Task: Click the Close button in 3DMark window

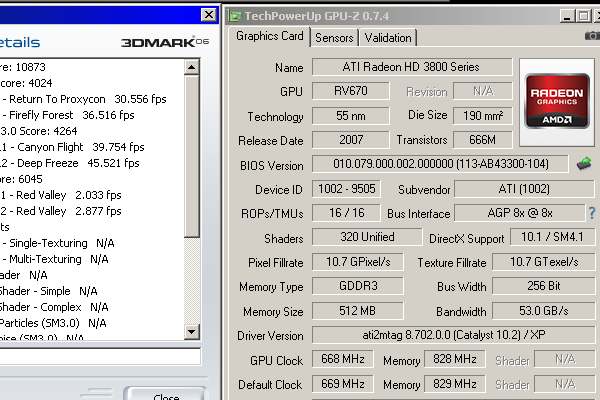Action: pyautogui.click(x=166, y=394)
